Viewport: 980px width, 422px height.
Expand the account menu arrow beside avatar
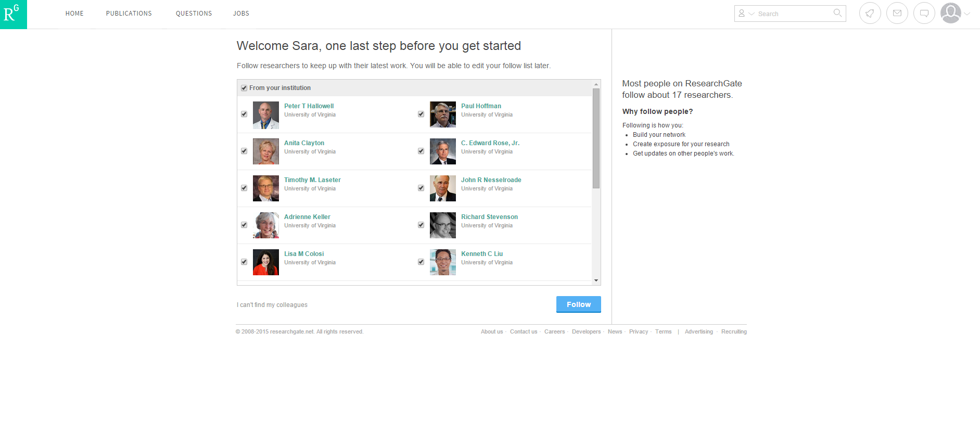[x=967, y=14]
